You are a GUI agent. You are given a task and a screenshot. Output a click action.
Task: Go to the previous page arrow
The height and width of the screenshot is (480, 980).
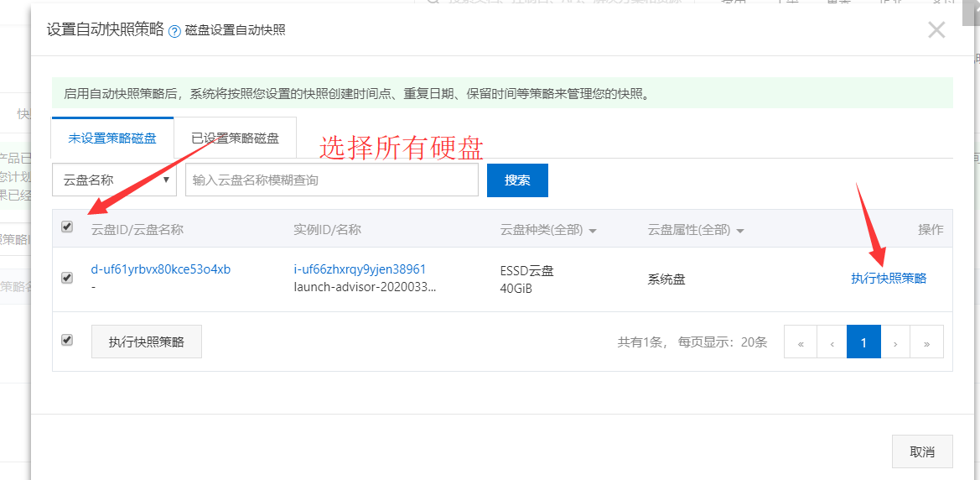click(x=832, y=342)
